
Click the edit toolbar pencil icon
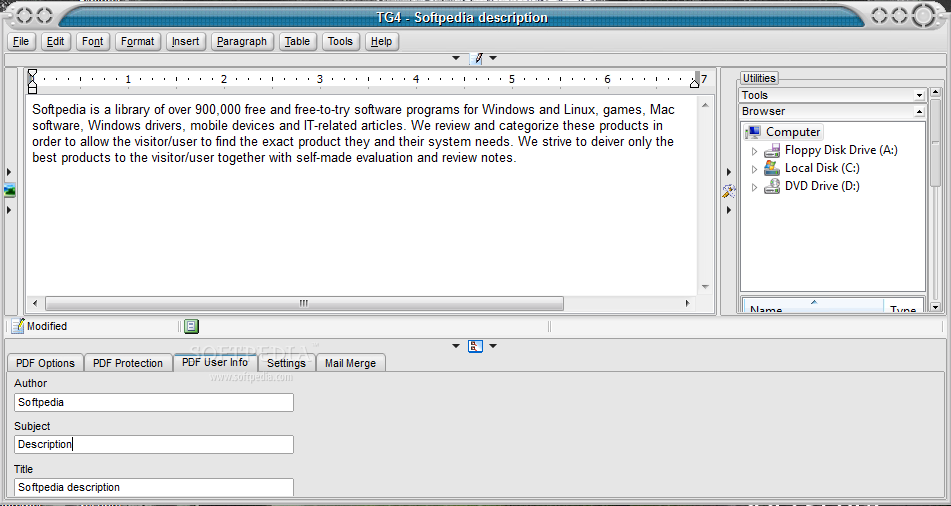point(476,58)
